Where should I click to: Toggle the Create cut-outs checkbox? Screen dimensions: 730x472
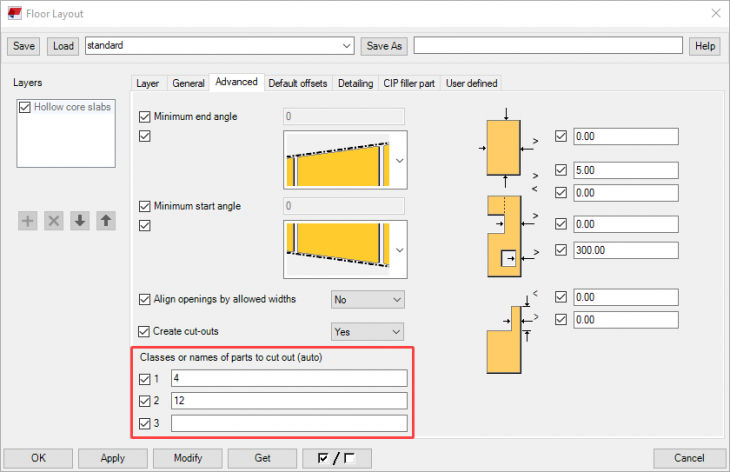click(x=145, y=331)
